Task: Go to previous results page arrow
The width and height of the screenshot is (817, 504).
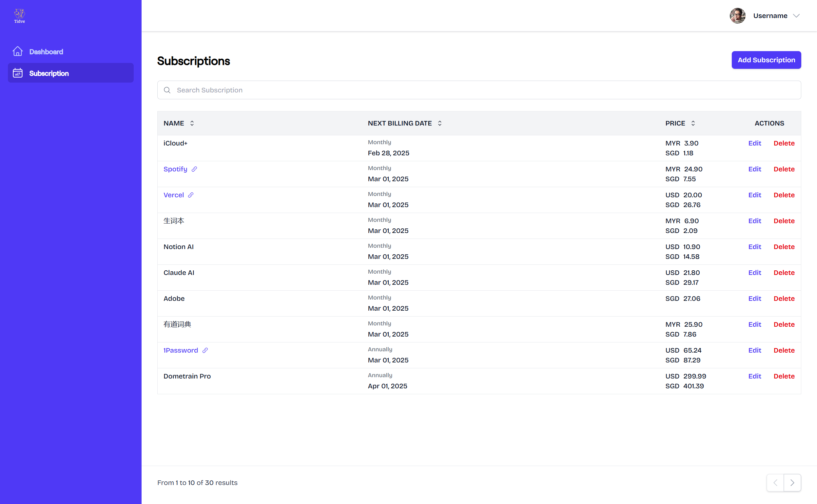Action: point(775,483)
